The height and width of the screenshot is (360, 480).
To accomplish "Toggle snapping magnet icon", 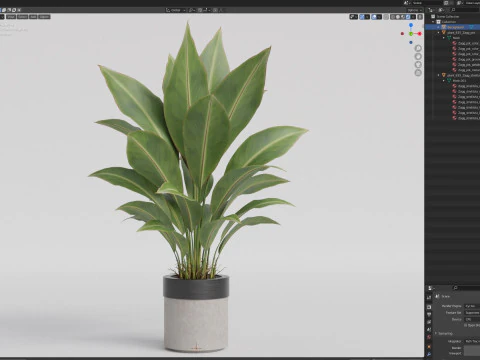I will (200, 10).
